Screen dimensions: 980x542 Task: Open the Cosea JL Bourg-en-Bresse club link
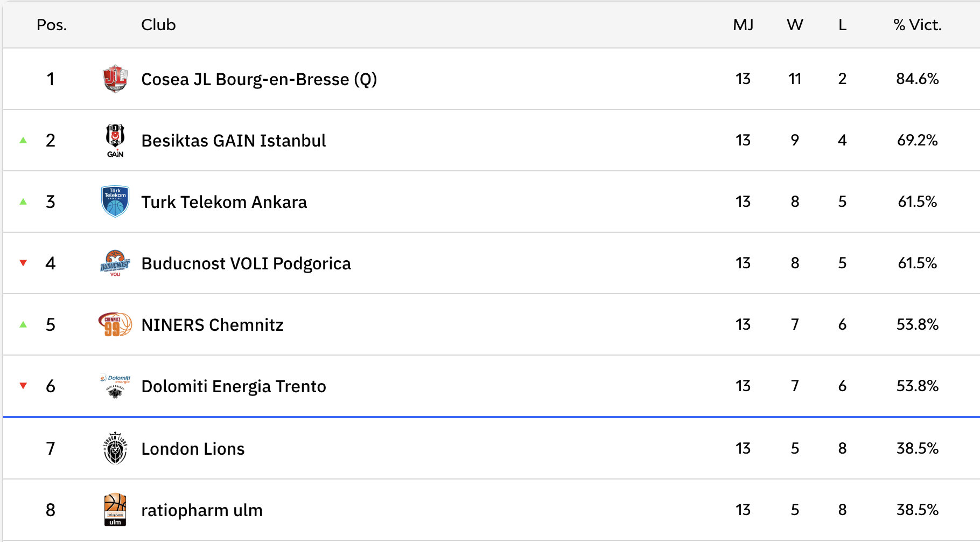258,79
